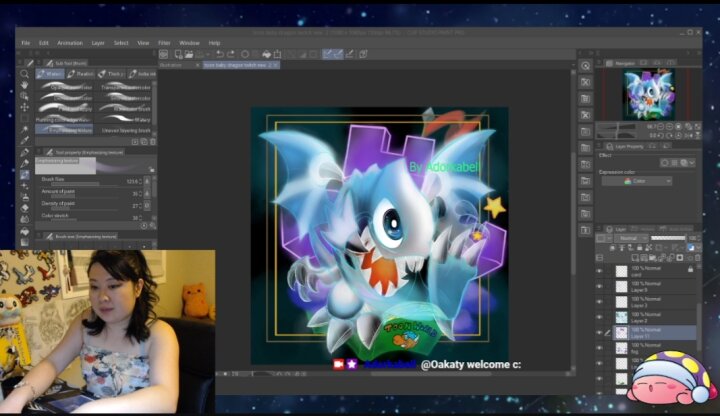Click the lock layer icon in Layer panel
The image size is (720, 416).
point(640,248)
